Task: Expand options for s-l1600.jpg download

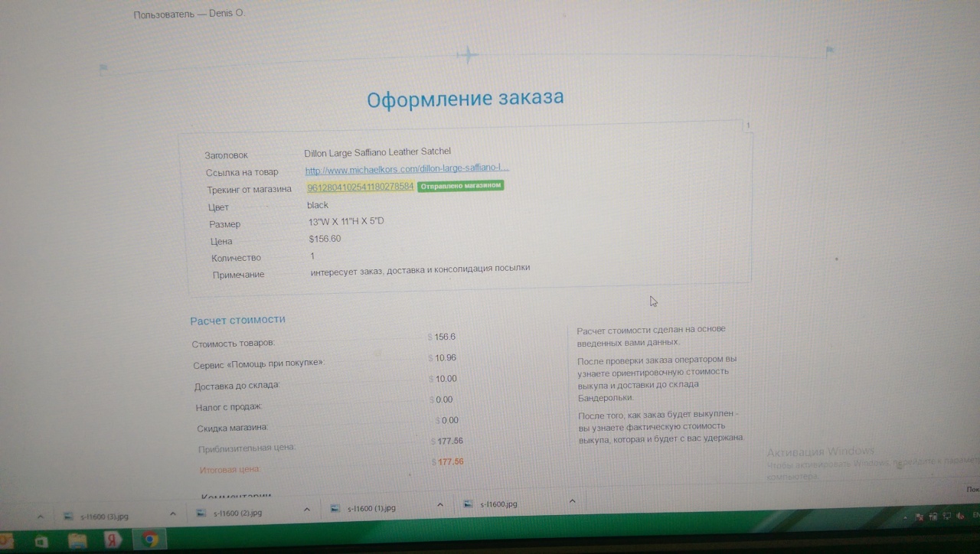Action: click(572, 501)
